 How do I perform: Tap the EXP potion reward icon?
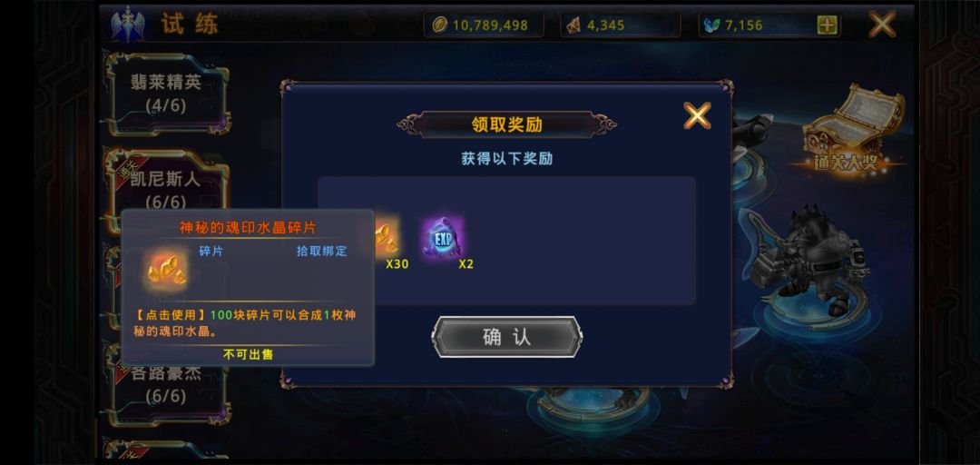tap(443, 237)
